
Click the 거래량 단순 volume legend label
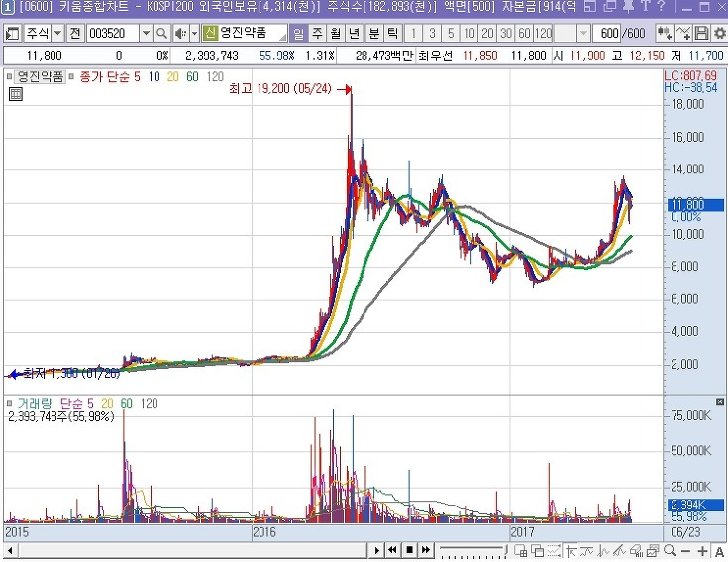(x=55, y=404)
